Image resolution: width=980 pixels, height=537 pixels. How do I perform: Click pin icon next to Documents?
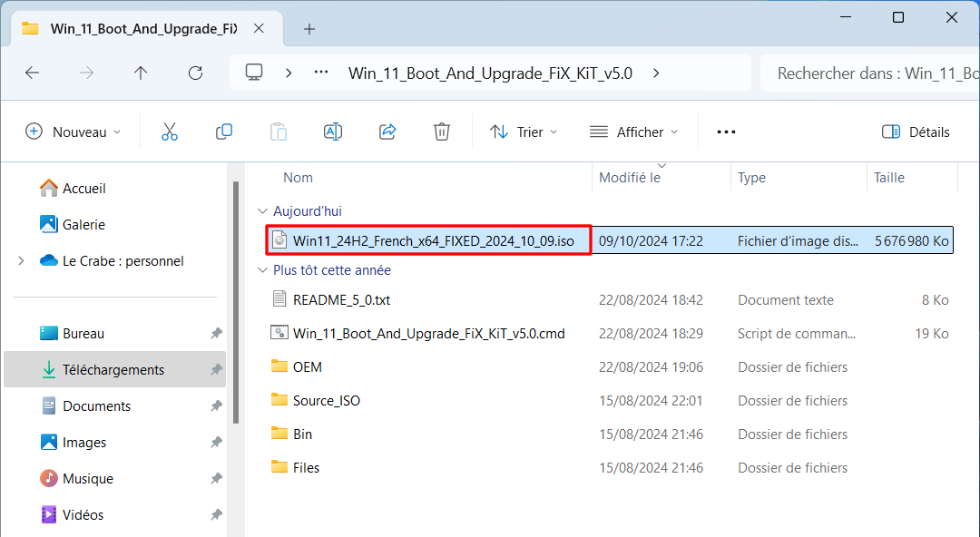coord(216,405)
